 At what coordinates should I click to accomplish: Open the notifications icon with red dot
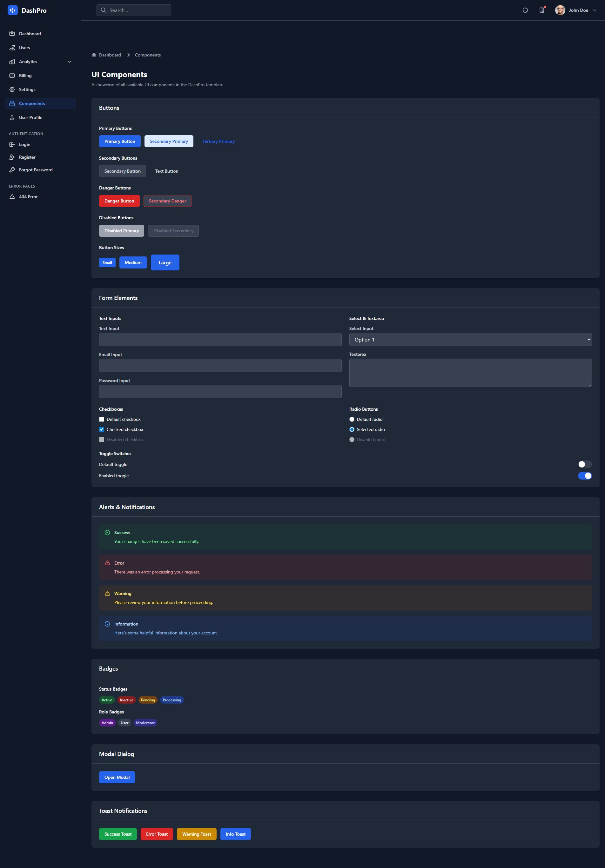pyautogui.click(x=542, y=10)
